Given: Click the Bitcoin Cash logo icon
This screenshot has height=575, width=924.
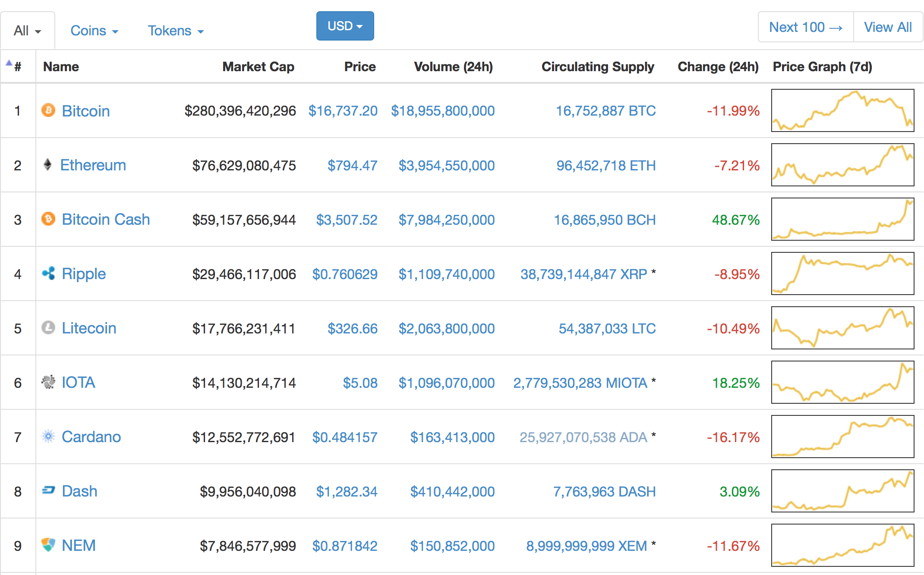Looking at the screenshot, I should (x=48, y=219).
